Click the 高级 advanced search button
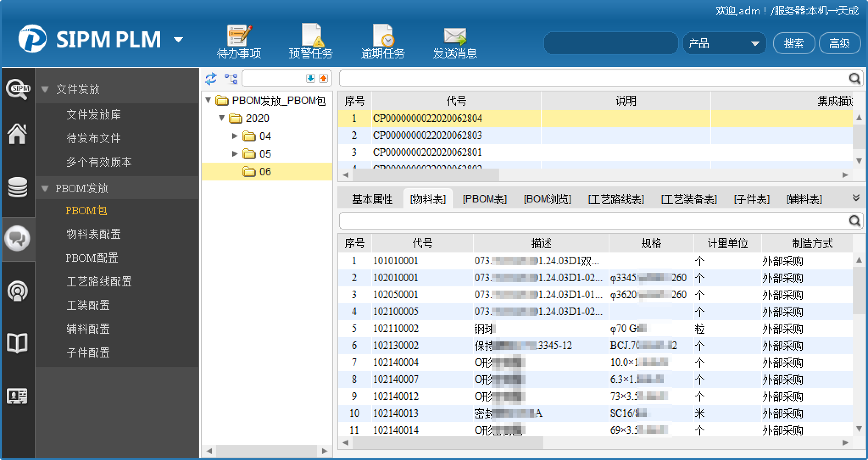 [839, 44]
